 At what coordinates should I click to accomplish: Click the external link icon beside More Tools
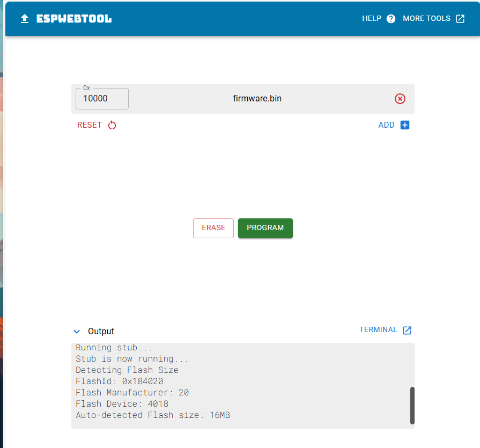460,19
